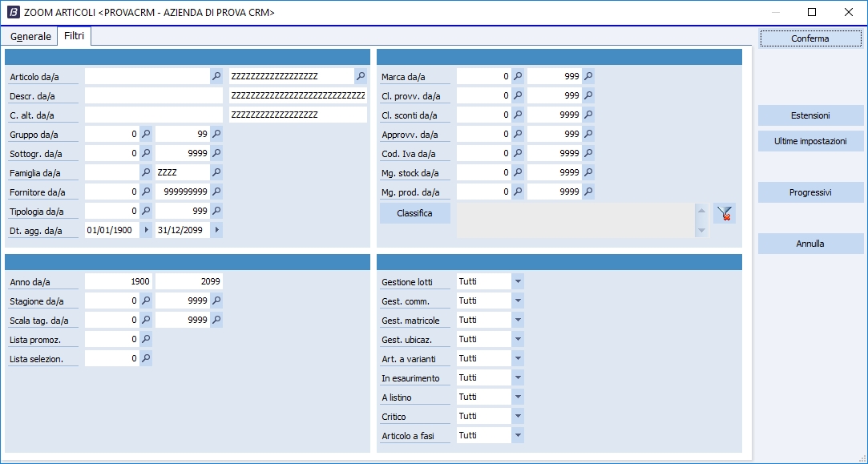Image resolution: width=868 pixels, height=464 pixels.
Task: Open A listino dropdown
Action: [x=518, y=397]
